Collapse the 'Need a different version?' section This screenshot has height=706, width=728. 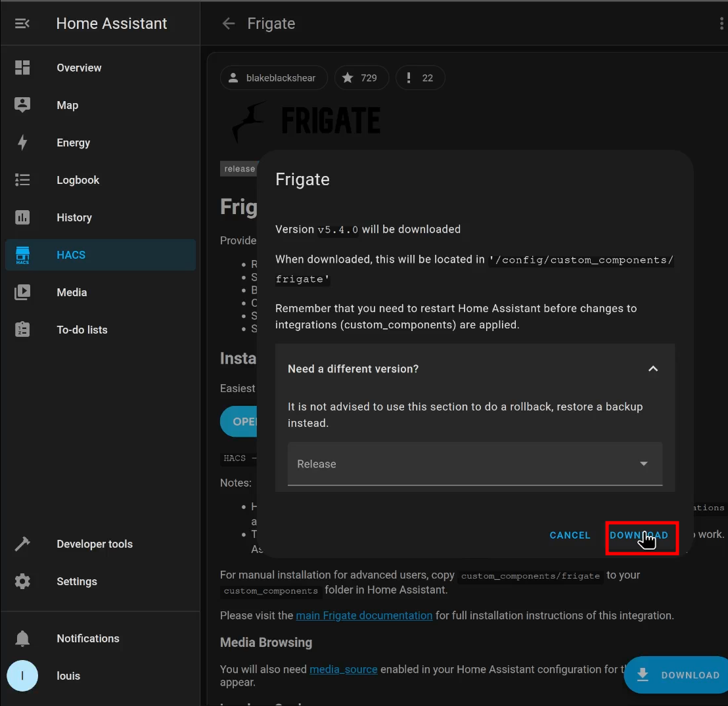[x=653, y=369]
